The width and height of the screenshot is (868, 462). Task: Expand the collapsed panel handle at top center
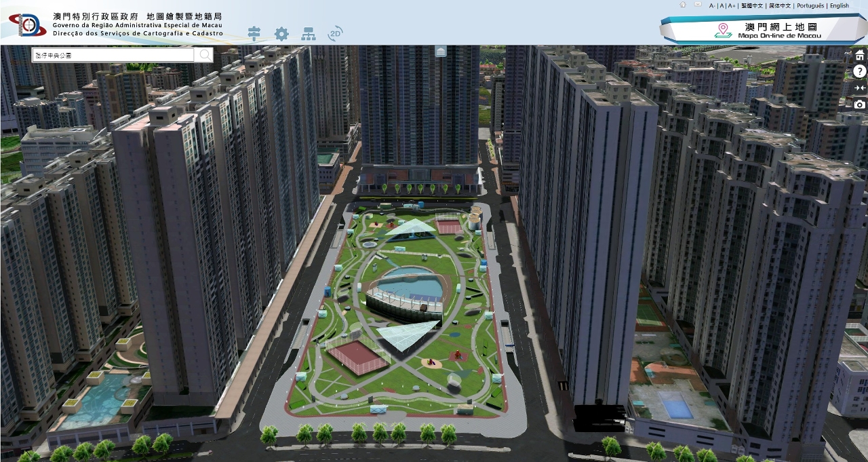[x=441, y=52]
